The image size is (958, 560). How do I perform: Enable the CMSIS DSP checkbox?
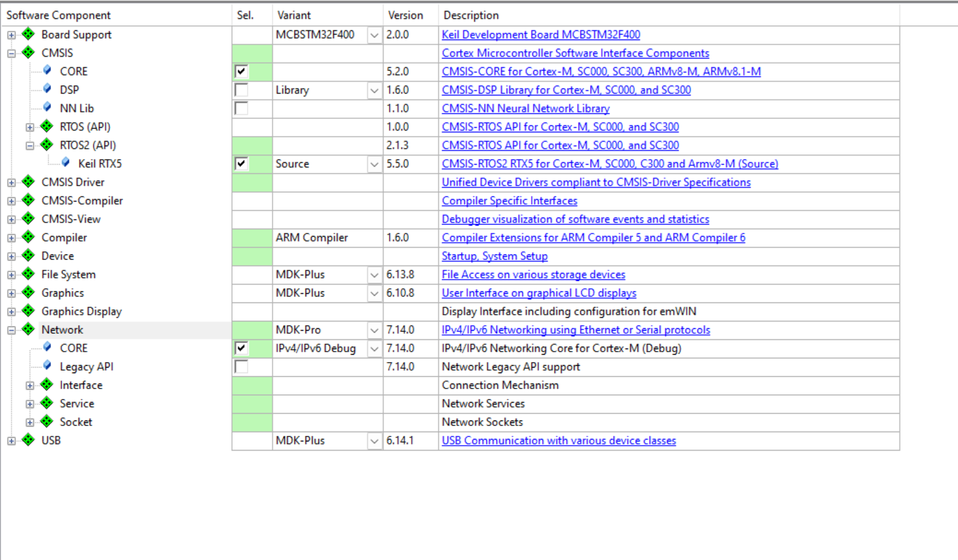coord(242,90)
